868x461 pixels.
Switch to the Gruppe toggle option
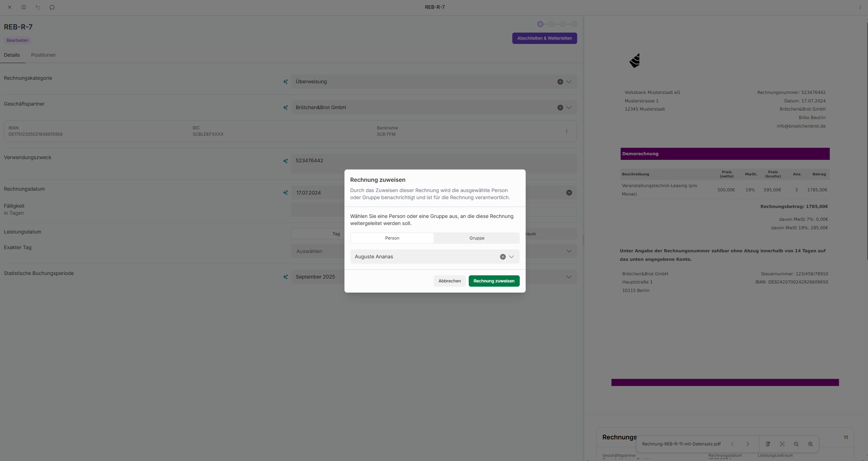click(477, 238)
